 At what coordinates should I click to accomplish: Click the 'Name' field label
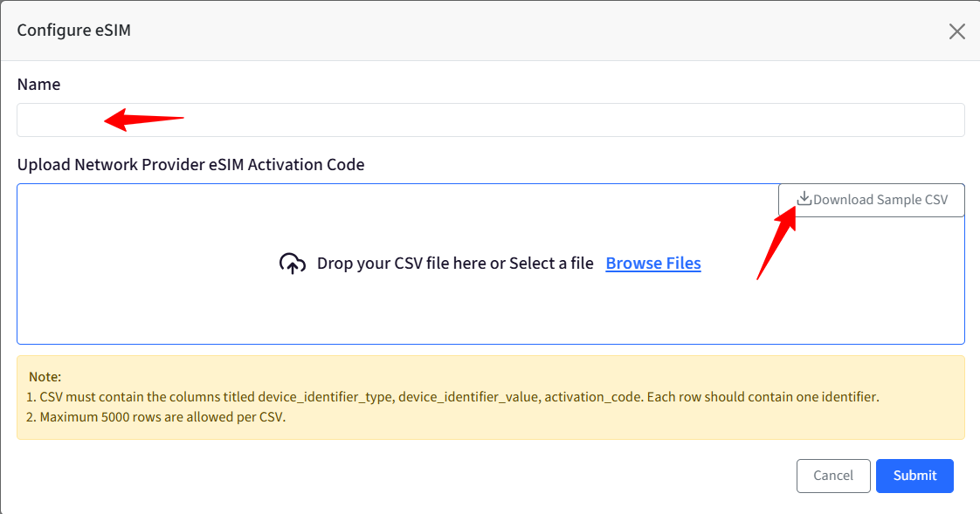pyautogui.click(x=38, y=85)
